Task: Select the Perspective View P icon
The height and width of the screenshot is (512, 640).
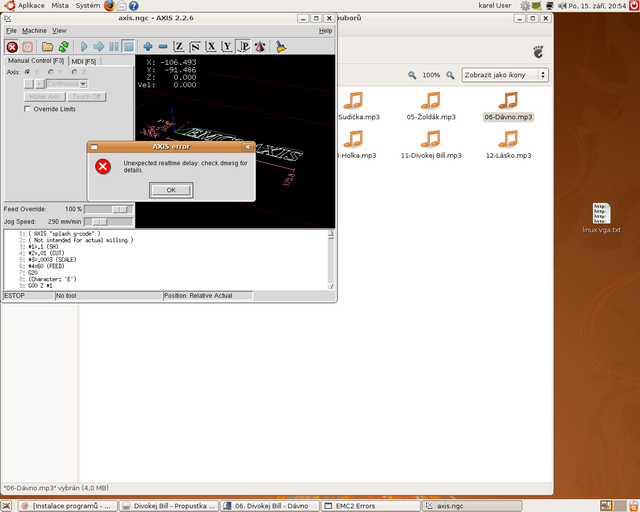Action: (x=243, y=46)
